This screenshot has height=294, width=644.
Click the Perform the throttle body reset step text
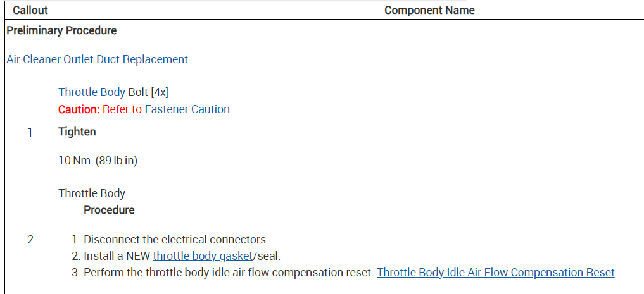pyautogui.click(x=229, y=273)
